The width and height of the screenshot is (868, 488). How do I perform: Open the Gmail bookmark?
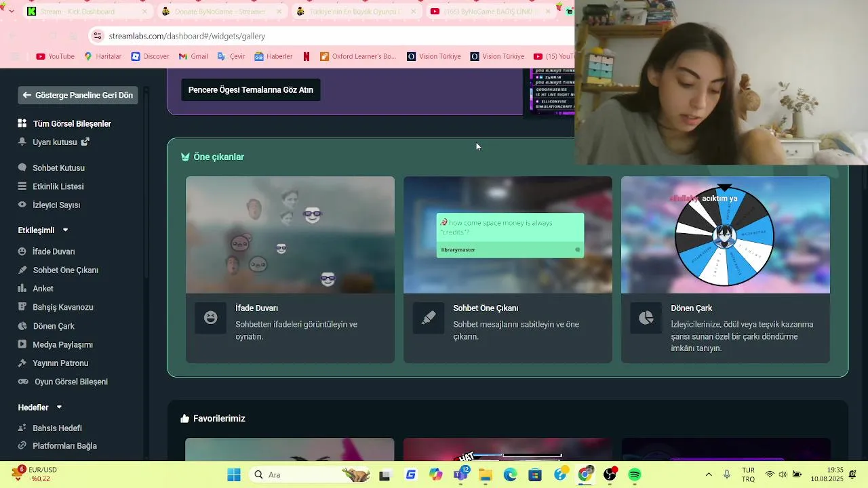(x=193, y=56)
